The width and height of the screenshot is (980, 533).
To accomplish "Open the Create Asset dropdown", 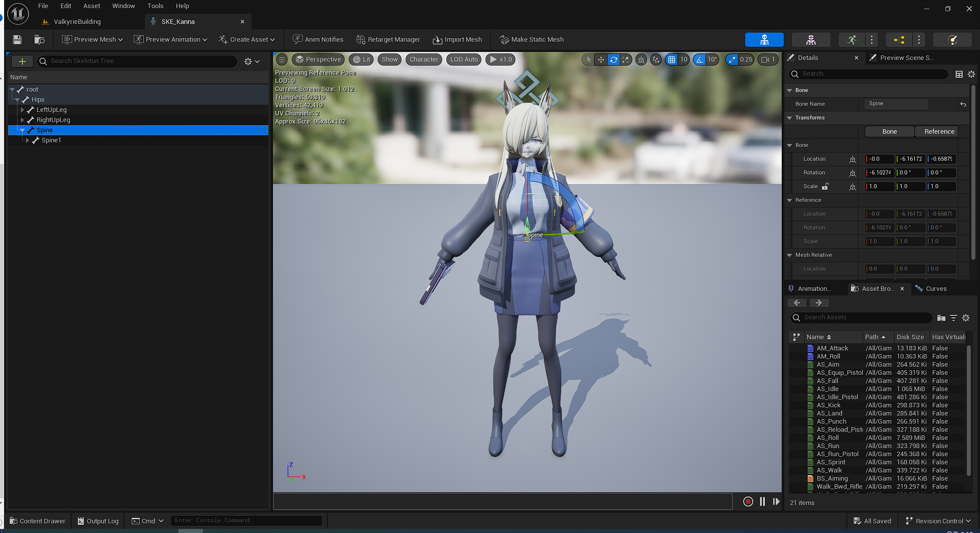I will [x=247, y=40].
